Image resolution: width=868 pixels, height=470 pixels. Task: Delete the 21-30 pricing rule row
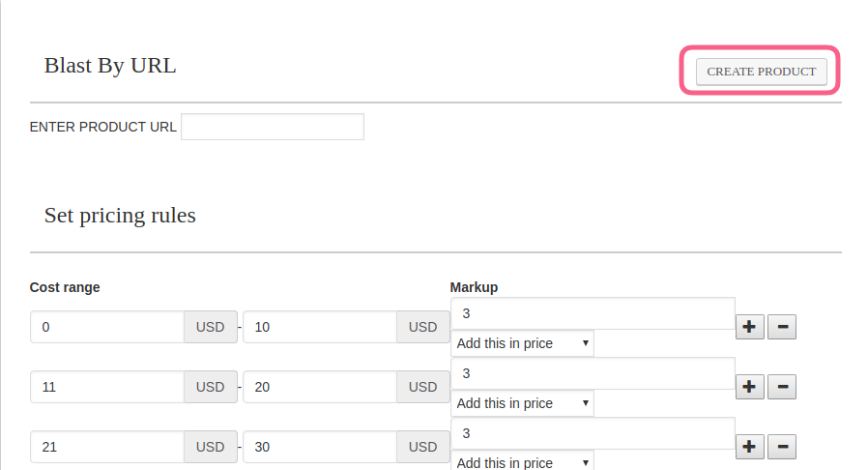[782, 447]
